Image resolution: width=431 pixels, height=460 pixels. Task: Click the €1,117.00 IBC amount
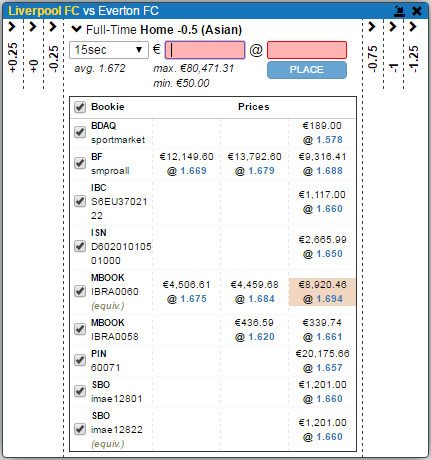tap(322, 195)
